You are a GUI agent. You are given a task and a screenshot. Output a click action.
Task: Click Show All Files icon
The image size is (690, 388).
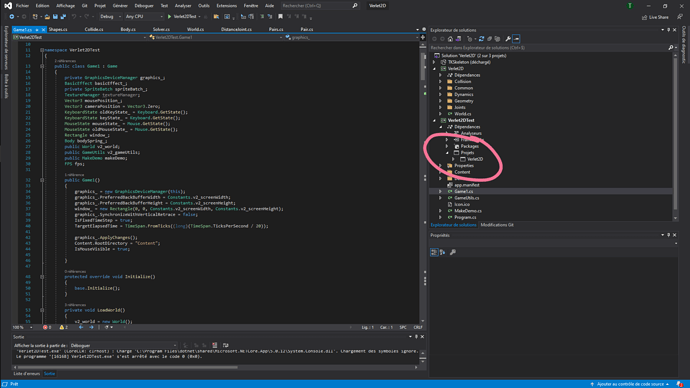(x=497, y=39)
